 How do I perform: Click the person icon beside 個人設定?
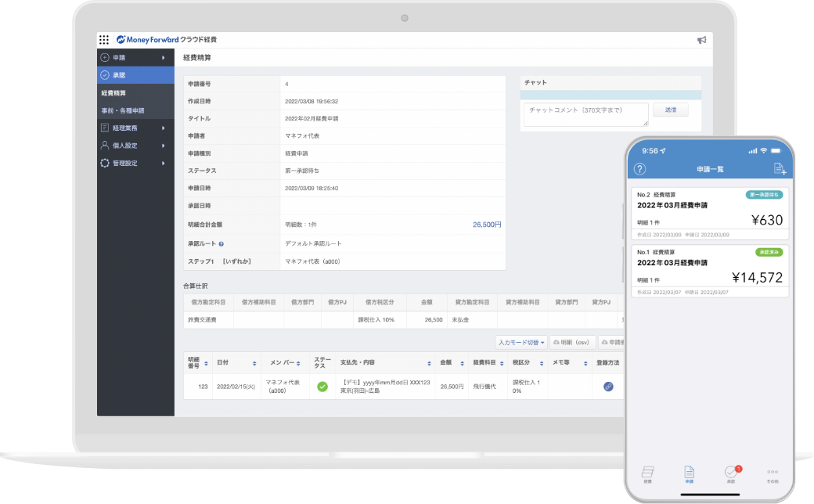105,146
